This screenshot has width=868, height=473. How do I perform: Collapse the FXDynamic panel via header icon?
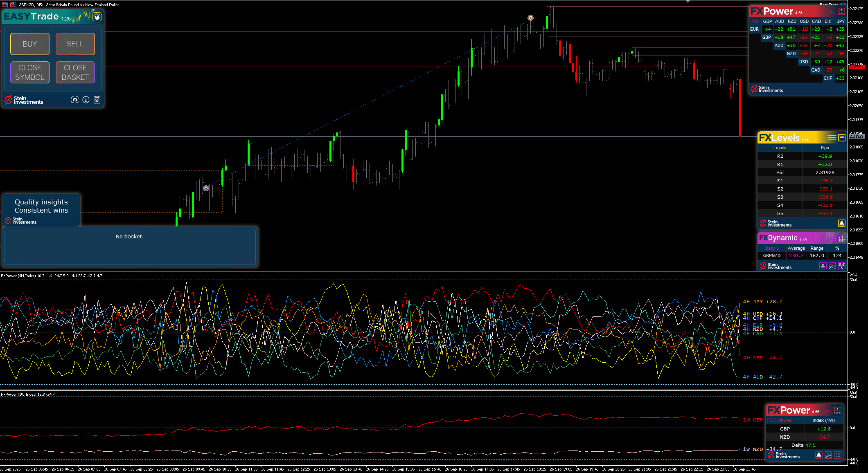841,238
